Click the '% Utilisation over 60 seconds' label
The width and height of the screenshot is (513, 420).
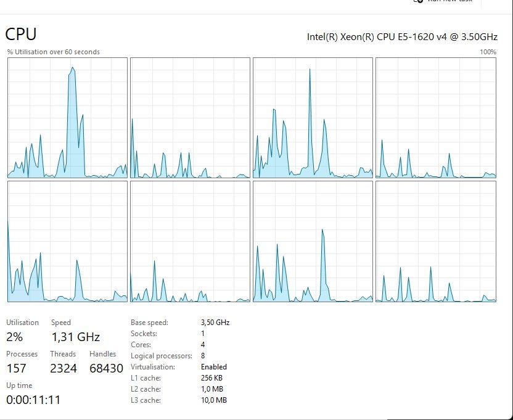pyautogui.click(x=53, y=52)
